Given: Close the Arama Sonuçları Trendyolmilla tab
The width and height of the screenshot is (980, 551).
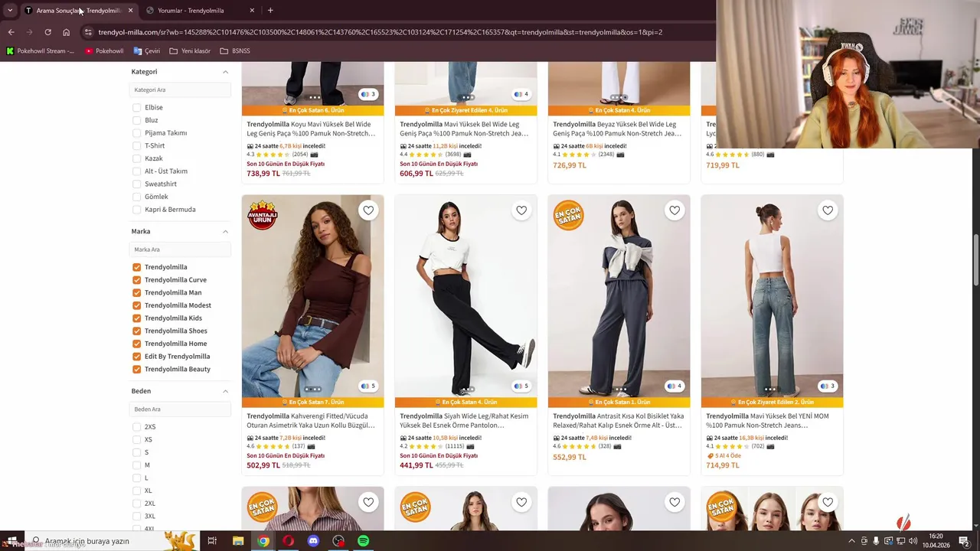Looking at the screenshot, I should (x=130, y=11).
